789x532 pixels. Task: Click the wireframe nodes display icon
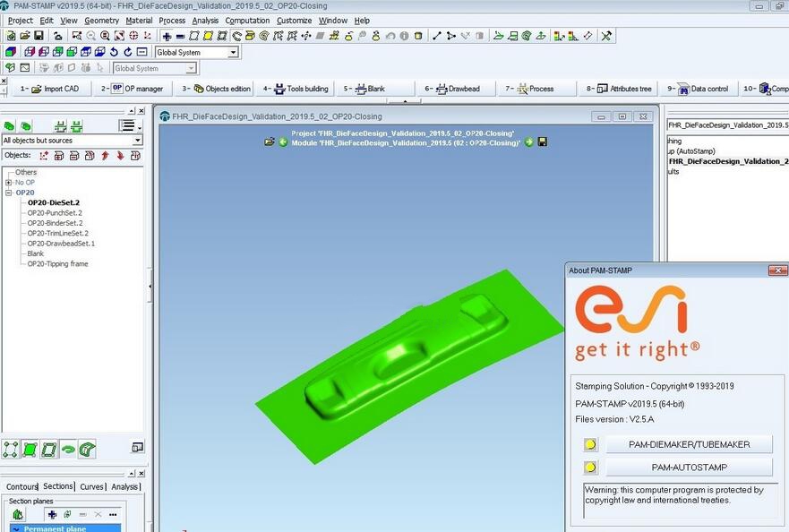coord(10,449)
